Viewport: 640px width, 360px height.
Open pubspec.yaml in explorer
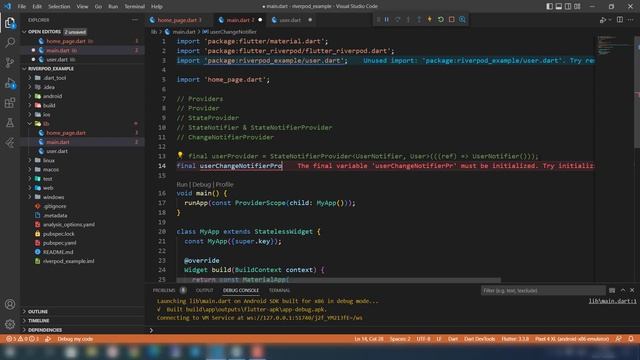point(60,243)
